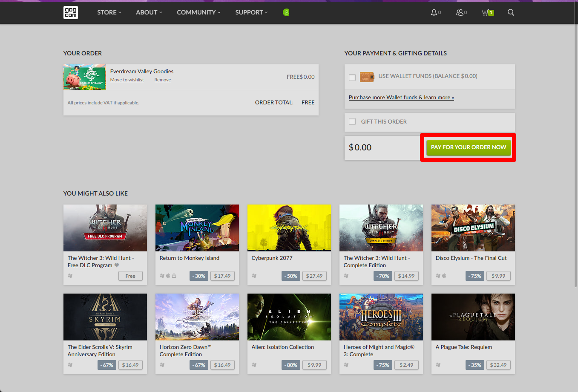Image resolution: width=578 pixels, height=392 pixels.
Task: Click Move to wishlist link
Action: [127, 80]
